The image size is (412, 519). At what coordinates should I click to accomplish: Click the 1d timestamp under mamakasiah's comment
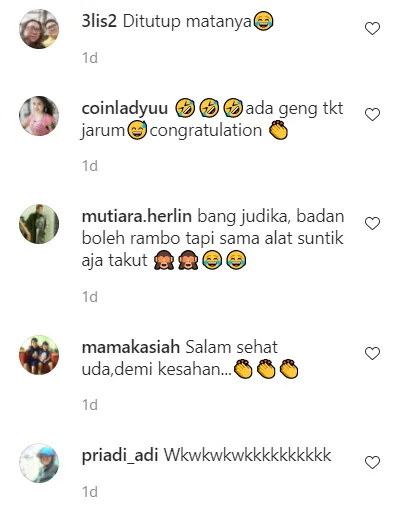click(x=90, y=405)
